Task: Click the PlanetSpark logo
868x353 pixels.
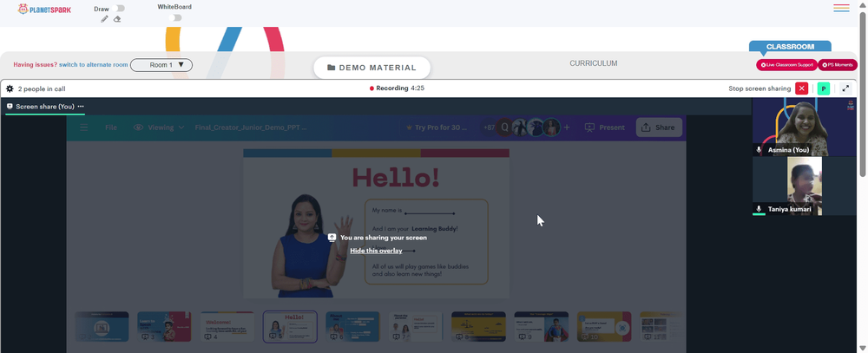Action: [x=44, y=9]
